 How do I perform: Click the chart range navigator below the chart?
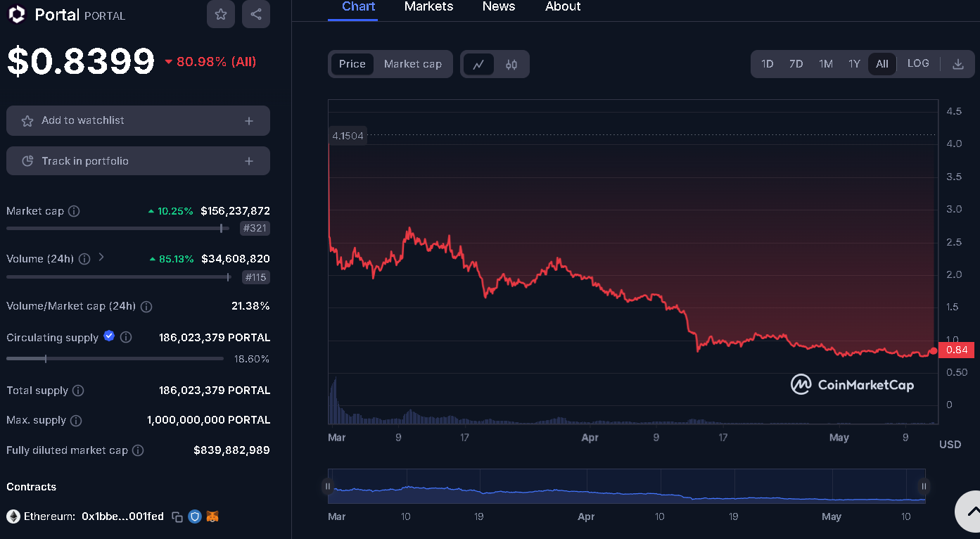click(626, 486)
